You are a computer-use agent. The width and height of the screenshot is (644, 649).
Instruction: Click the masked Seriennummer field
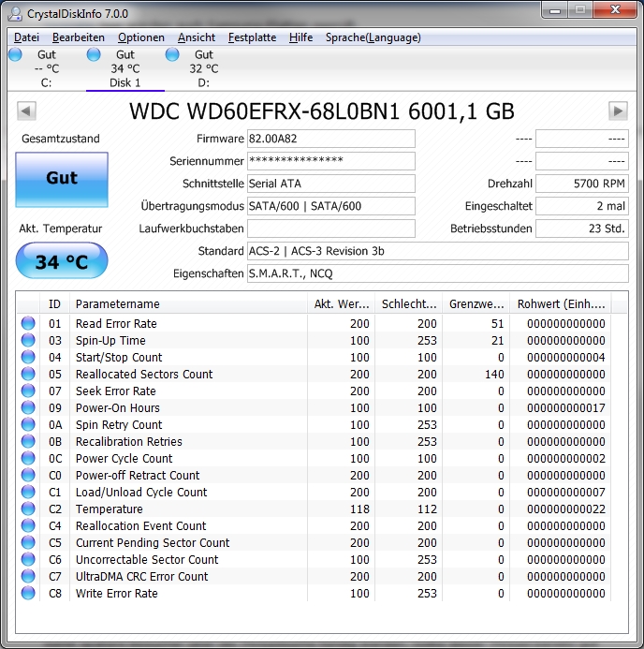click(x=331, y=161)
